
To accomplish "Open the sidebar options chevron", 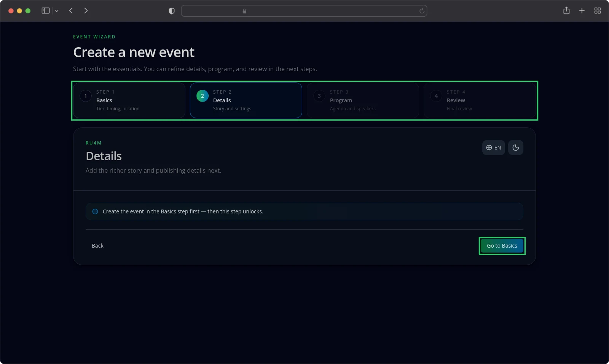I will click(57, 11).
